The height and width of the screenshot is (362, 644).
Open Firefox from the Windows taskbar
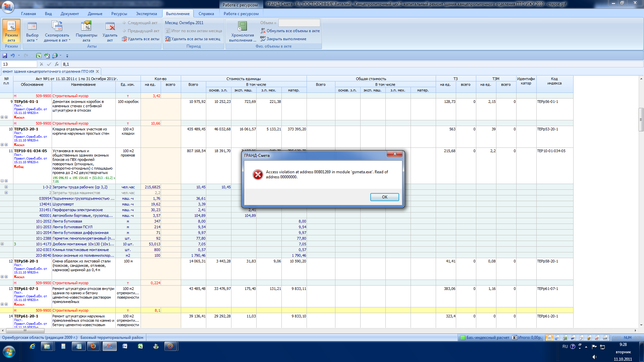pyautogui.click(x=93, y=346)
